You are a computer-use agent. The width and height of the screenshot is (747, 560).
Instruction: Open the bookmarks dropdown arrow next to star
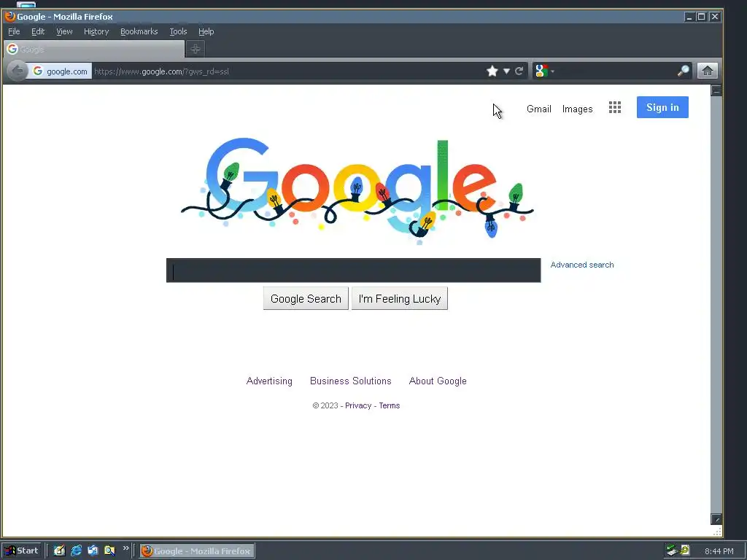[506, 71]
